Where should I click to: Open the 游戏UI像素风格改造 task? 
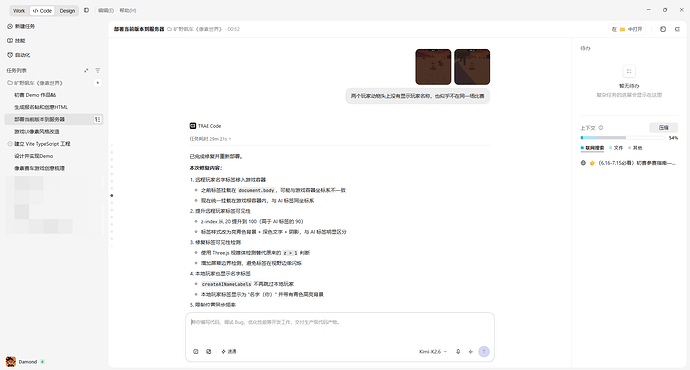pyautogui.click(x=37, y=132)
